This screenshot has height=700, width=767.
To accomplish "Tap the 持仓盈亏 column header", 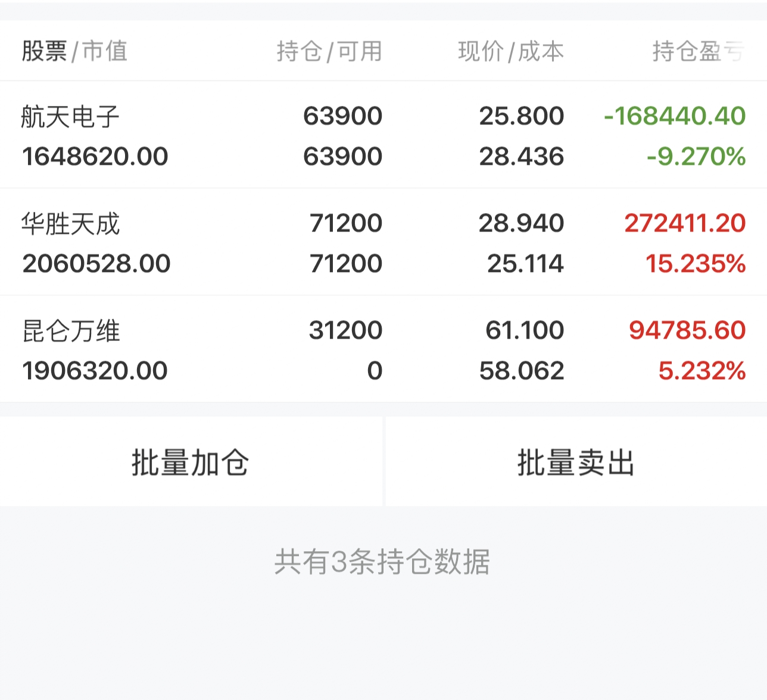I will pyautogui.click(x=697, y=51).
